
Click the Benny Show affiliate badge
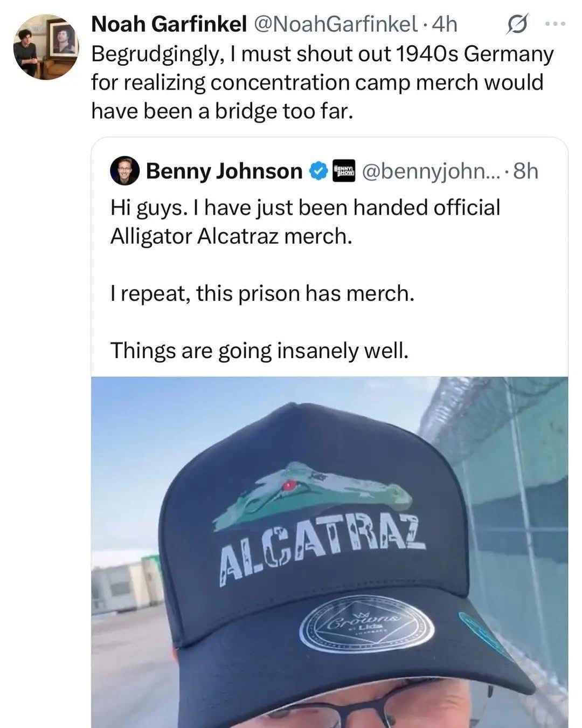(x=344, y=171)
